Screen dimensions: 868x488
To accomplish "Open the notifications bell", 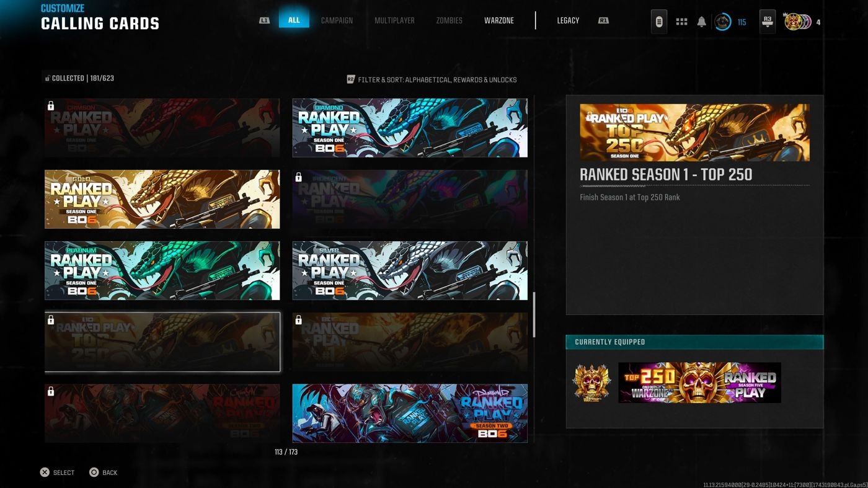I will pos(701,22).
